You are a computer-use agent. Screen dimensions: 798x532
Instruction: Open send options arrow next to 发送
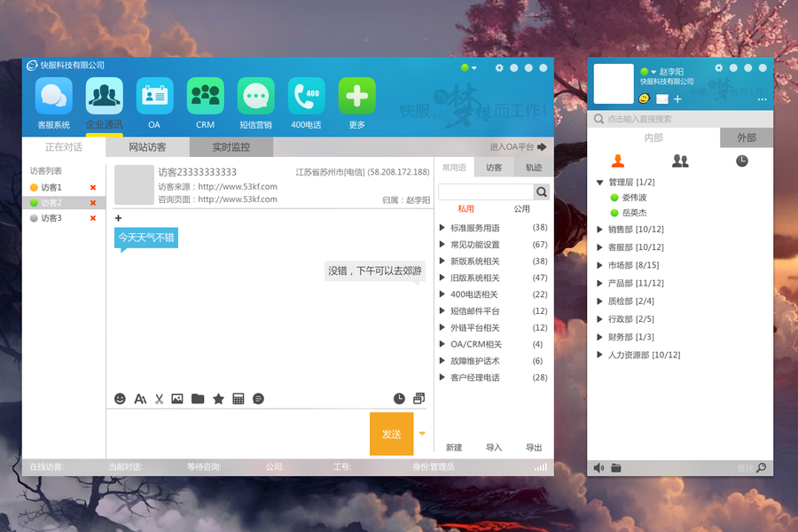point(422,434)
